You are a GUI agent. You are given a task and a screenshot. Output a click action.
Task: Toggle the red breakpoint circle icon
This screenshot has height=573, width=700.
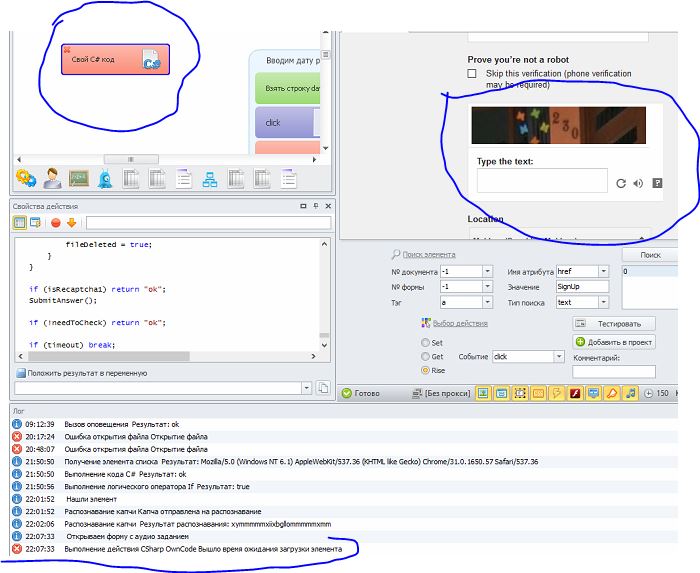point(56,223)
